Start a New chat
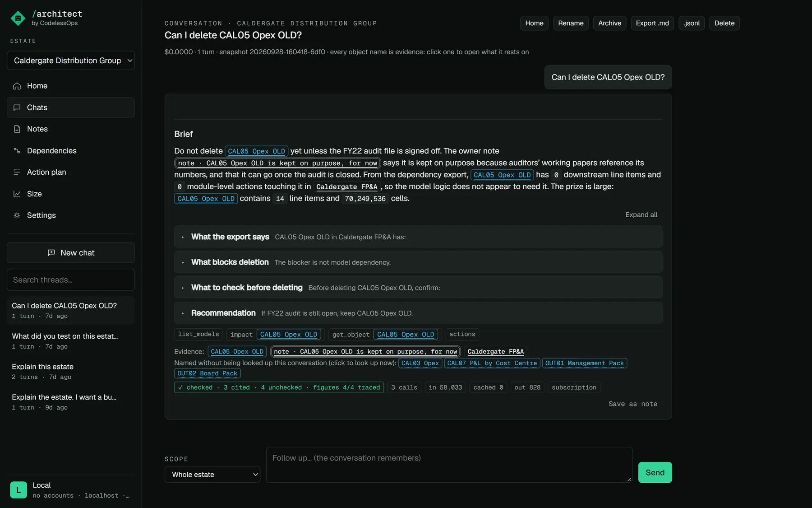812x508 pixels. (x=71, y=253)
